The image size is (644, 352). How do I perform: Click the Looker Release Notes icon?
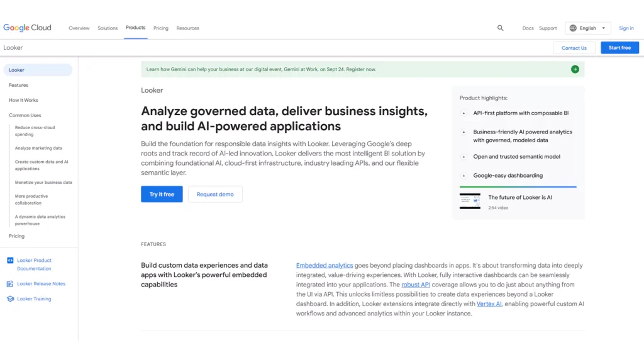pos(10,284)
